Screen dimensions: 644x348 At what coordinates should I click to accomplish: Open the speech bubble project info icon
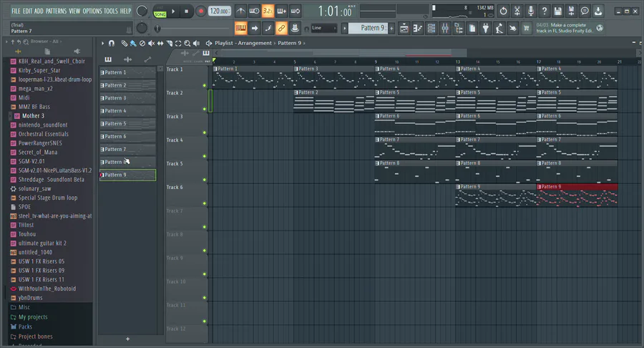tap(585, 11)
